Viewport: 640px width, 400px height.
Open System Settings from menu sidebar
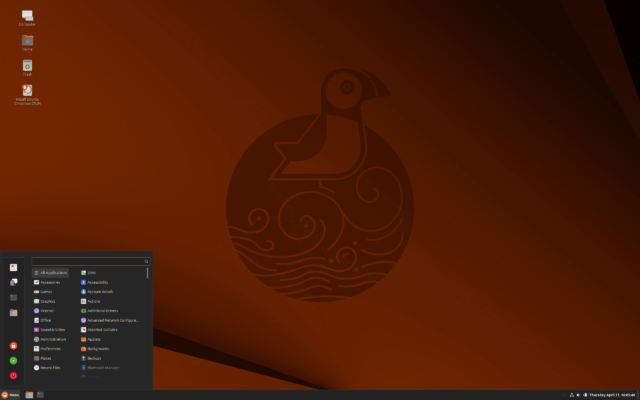[x=13, y=267]
